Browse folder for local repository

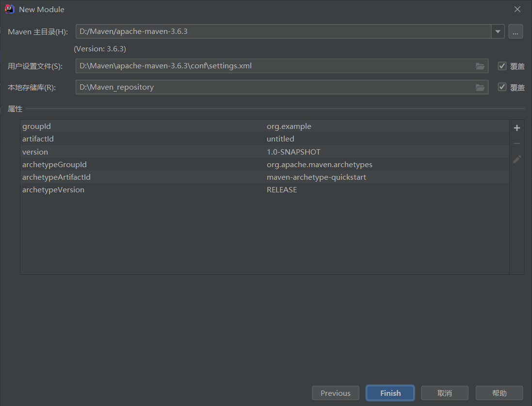(x=480, y=87)
